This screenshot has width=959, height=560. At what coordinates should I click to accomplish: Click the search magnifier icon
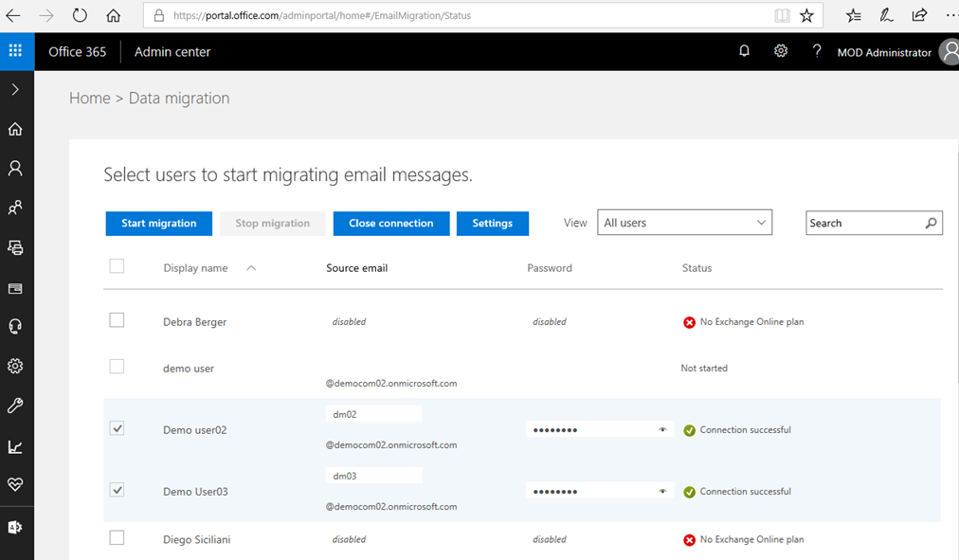[931, 223]
